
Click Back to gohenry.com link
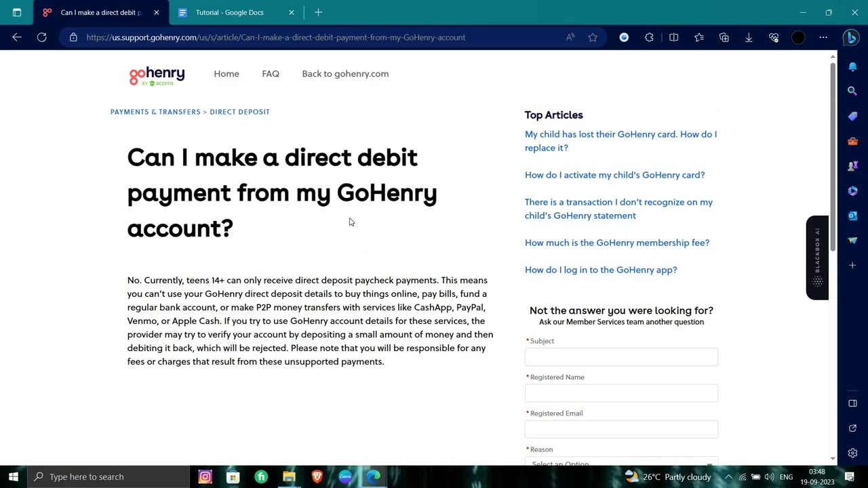(345, 74)
